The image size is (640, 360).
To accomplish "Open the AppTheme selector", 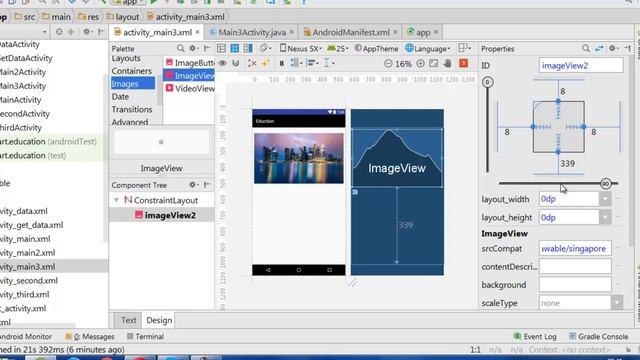I will tap(376, 49).
